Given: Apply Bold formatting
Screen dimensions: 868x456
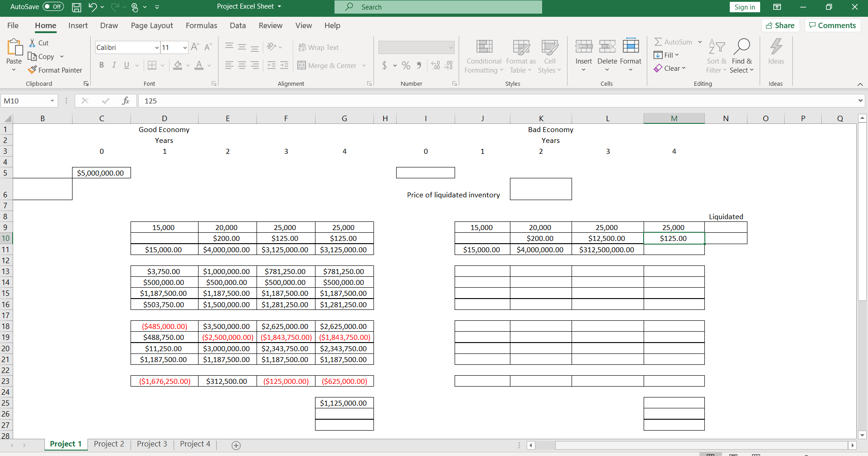Looking at the screenshot, I should click(x=102, y=65).
